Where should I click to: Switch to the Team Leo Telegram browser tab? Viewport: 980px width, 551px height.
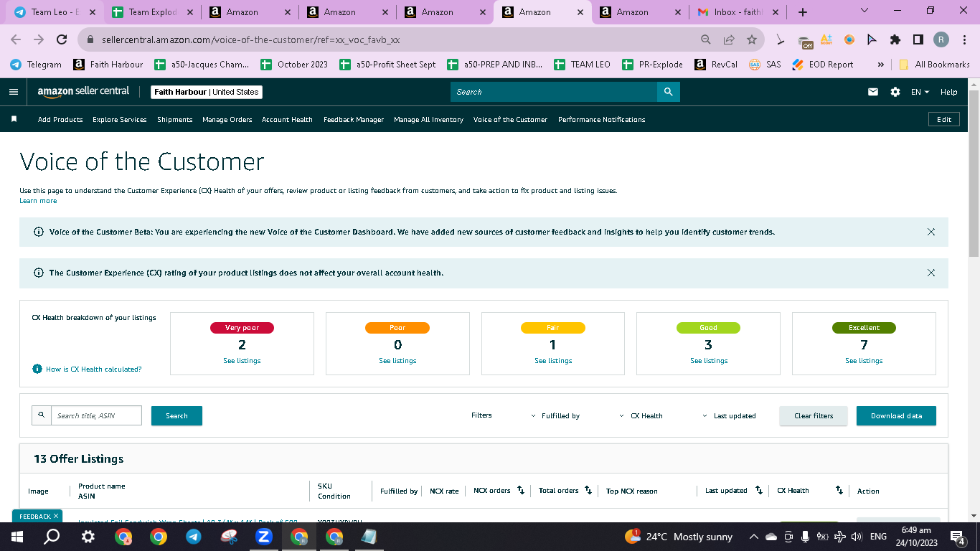coord(55,12)
